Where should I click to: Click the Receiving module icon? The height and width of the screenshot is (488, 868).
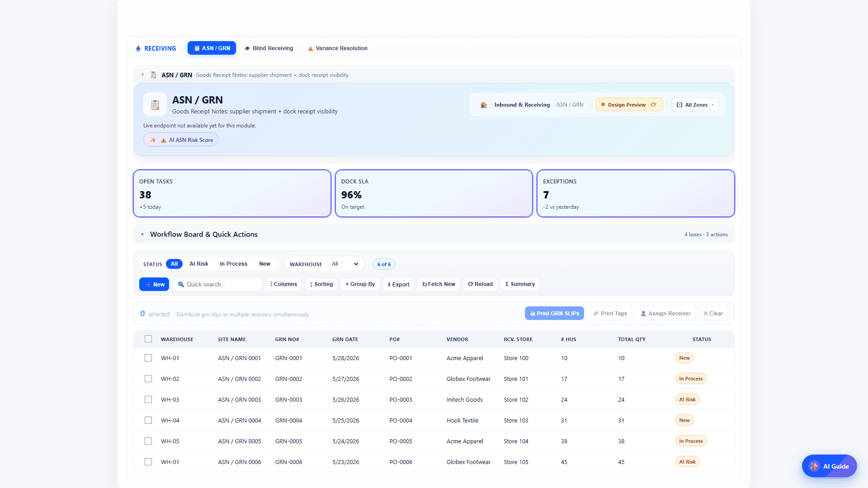138,48
